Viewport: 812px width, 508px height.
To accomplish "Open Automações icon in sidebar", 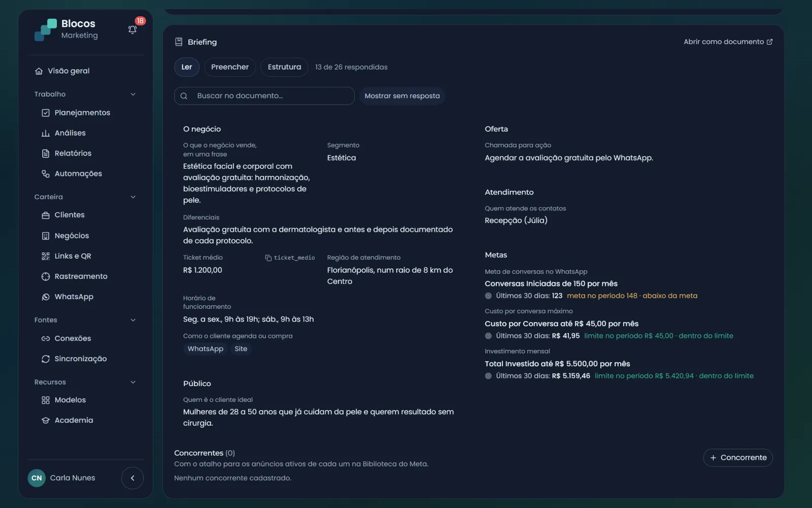I will coord(46,174).
